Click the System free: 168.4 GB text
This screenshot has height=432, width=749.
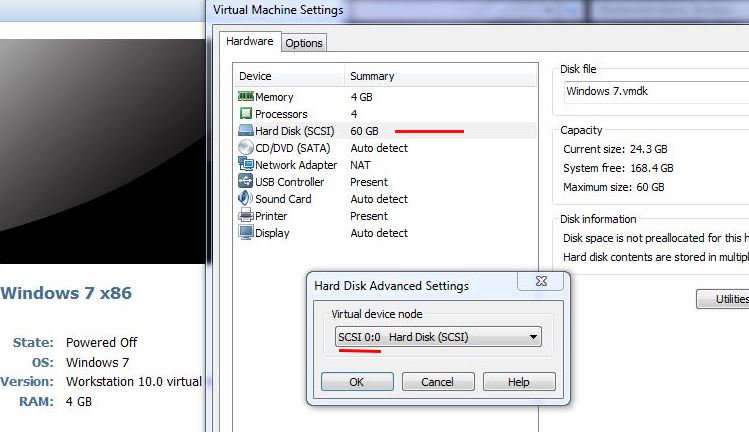pos(618,168)
